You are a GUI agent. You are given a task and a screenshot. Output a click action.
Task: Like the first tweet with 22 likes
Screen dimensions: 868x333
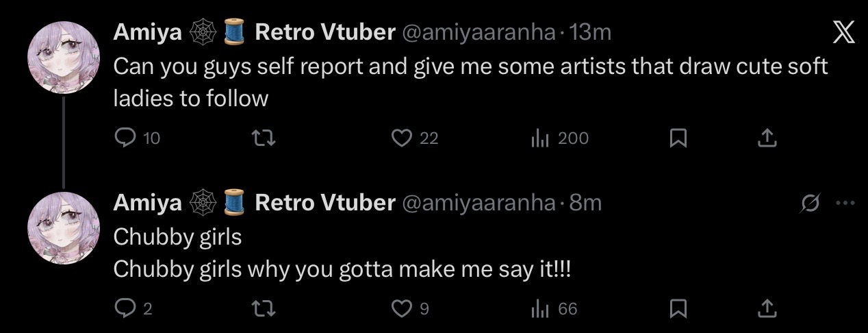(x=414, y=138)
